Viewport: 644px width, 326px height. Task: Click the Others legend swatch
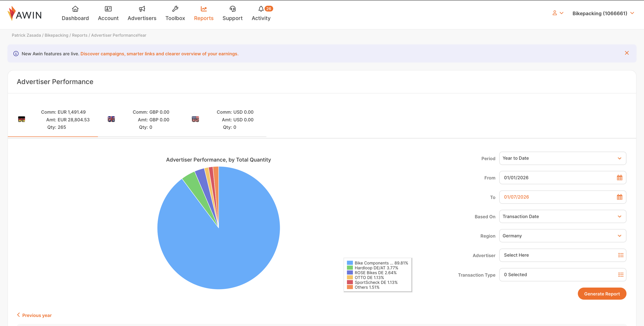[350, 287]
